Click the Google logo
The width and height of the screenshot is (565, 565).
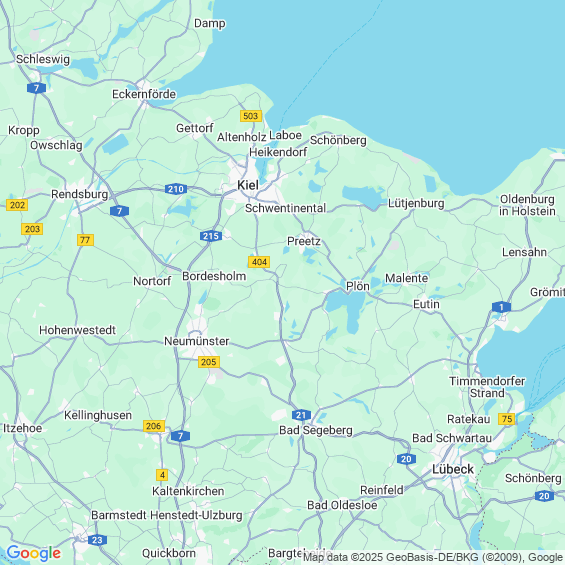pos(34,553)
